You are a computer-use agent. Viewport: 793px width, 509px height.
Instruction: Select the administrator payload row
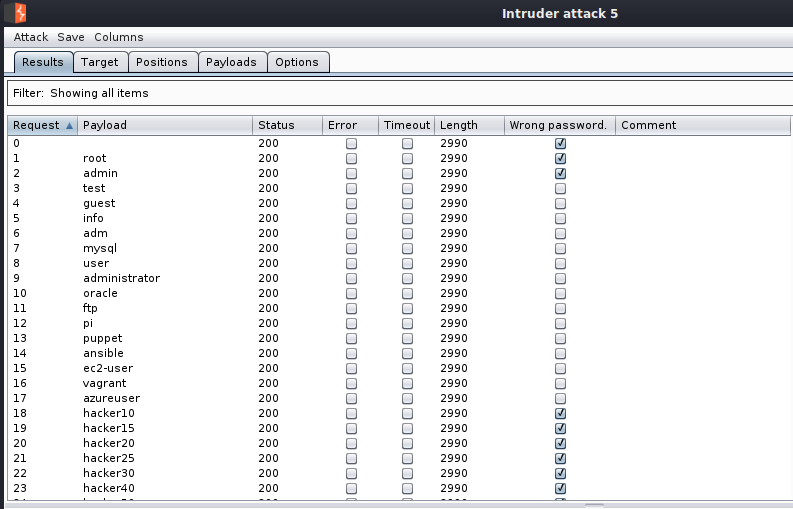click(x=121, y=278)
